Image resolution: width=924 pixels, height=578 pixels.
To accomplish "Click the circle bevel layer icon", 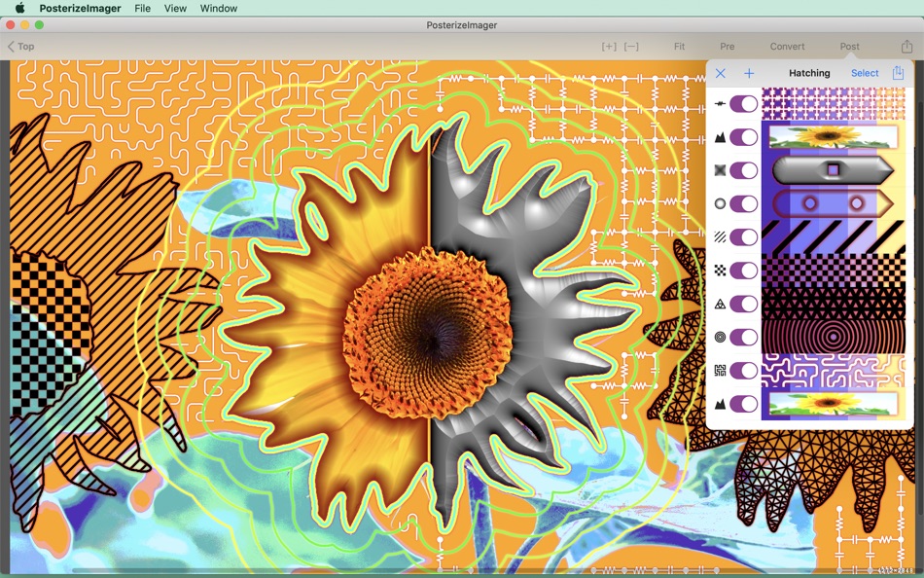I will pyautogui.click(x=720, y=203).
